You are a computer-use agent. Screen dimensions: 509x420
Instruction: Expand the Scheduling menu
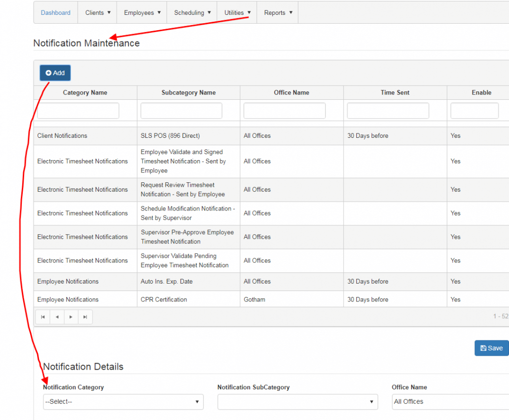192,13
